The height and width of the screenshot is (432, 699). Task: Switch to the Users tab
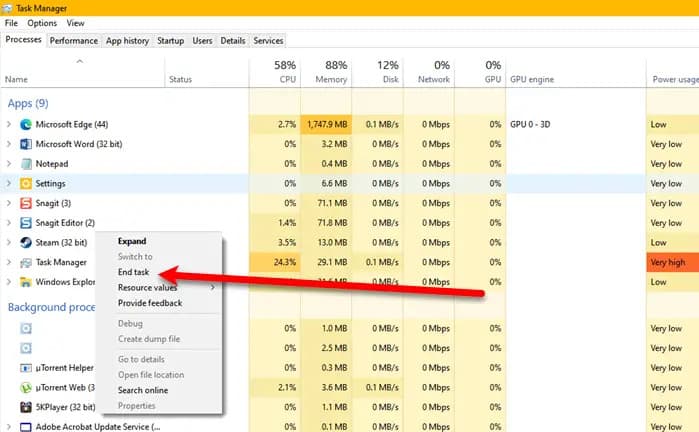click(202, 41)
